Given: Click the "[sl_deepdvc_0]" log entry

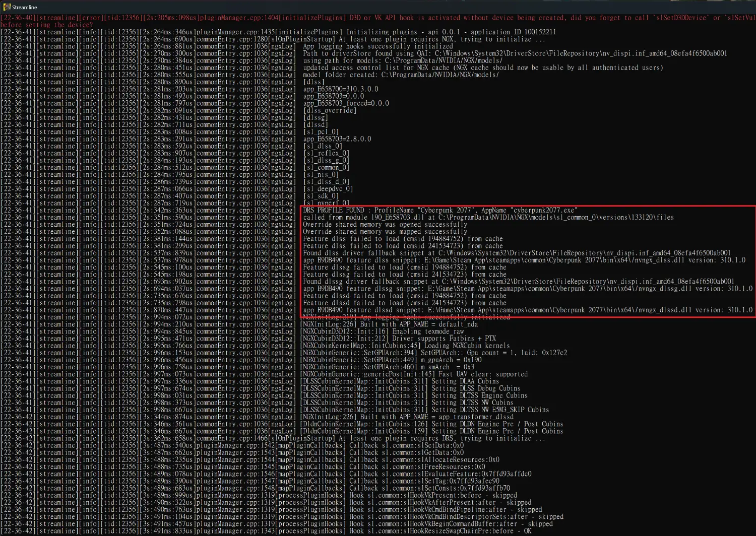Looking at the screenshot, I should click(x=328, y=189).
